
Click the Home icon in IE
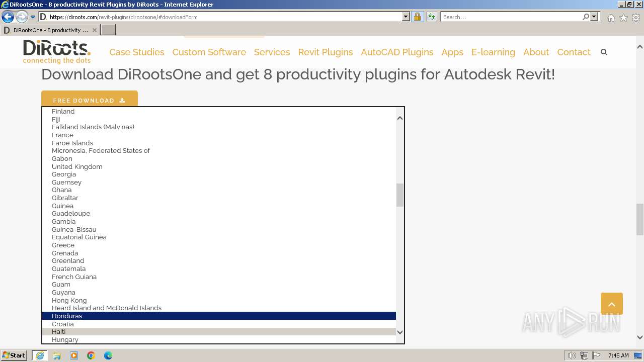click(611, 18)
